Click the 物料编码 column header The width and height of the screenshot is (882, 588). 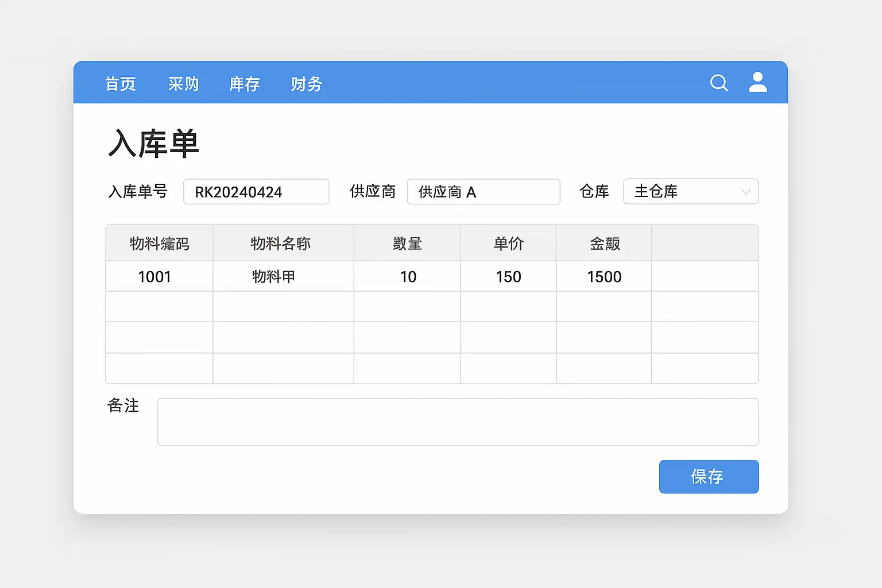click(x=159, y=243)
